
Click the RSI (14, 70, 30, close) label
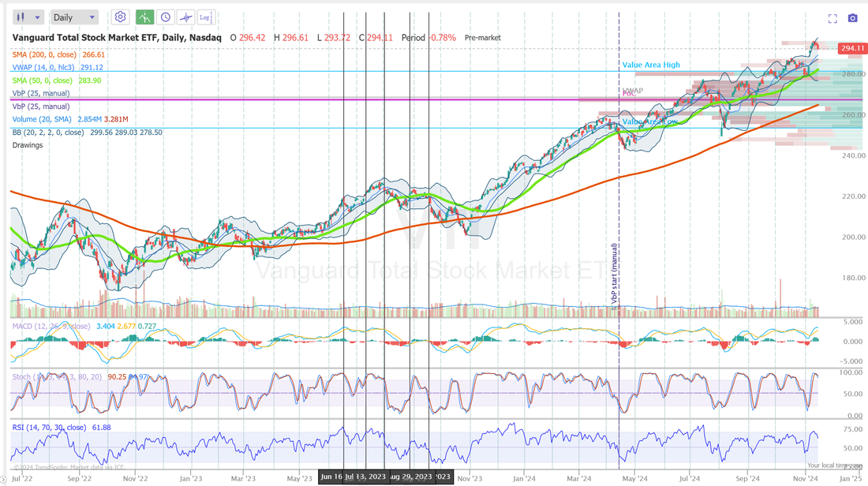pos(49,428)
